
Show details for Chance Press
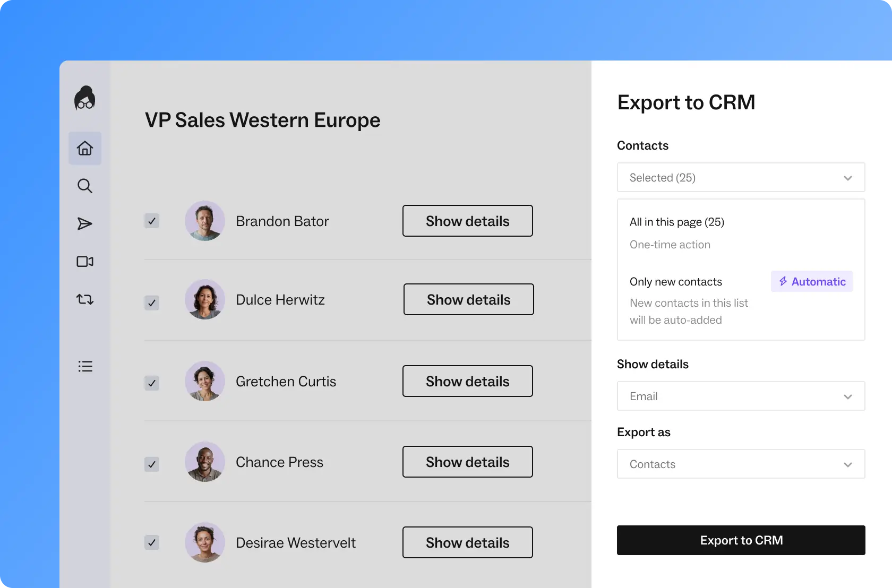[x=467, y=462]
